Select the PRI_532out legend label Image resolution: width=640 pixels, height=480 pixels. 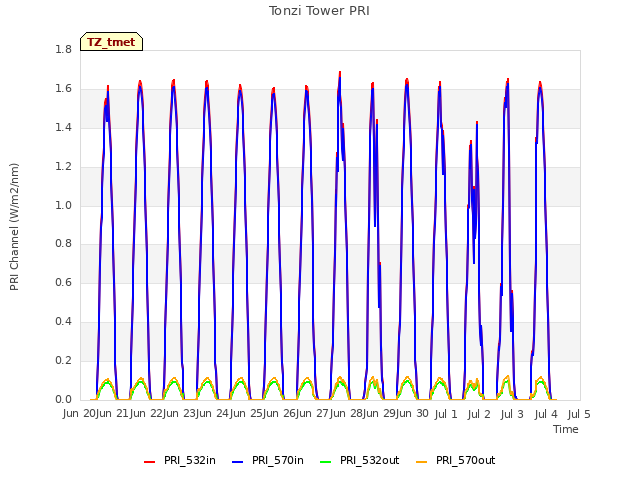tap(370, 460)
